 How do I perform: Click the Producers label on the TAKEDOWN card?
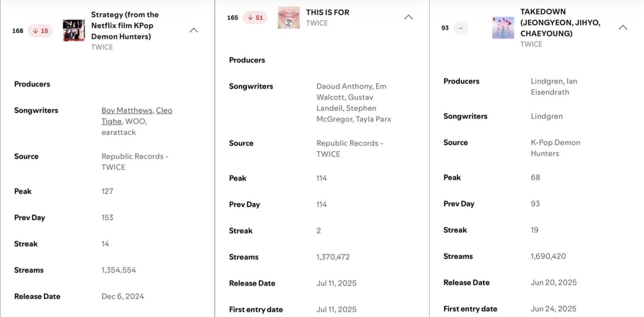pos(461,81)
